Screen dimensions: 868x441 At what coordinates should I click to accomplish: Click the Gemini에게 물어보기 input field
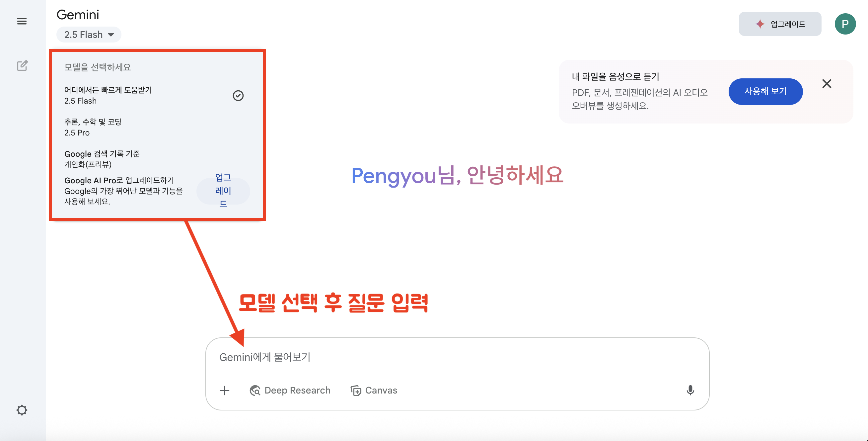point(457,357)
